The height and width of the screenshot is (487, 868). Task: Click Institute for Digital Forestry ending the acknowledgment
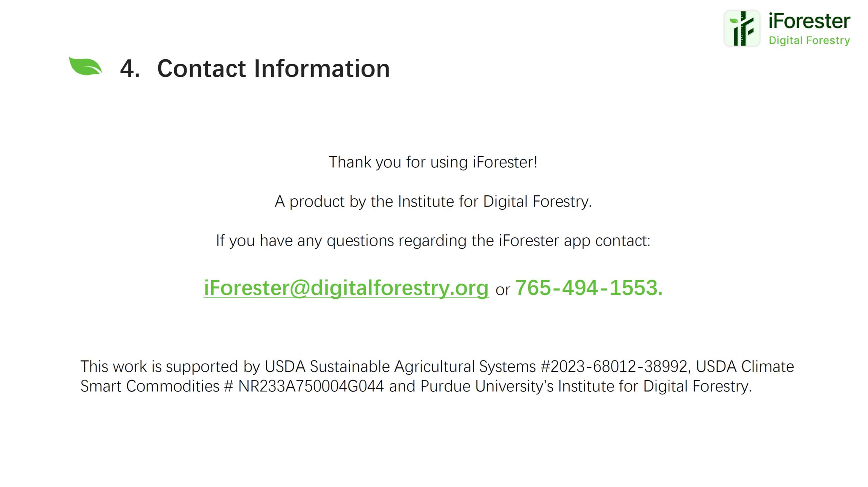(655, 386)
